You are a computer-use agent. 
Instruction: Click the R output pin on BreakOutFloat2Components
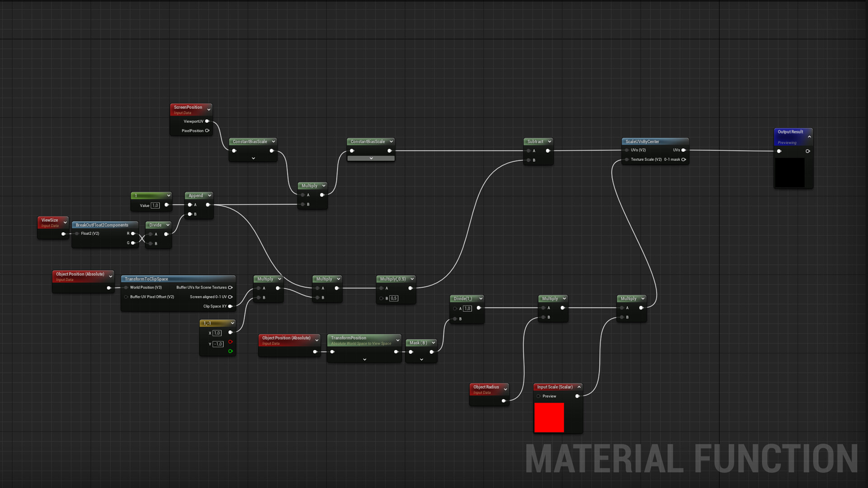(133, 234)
